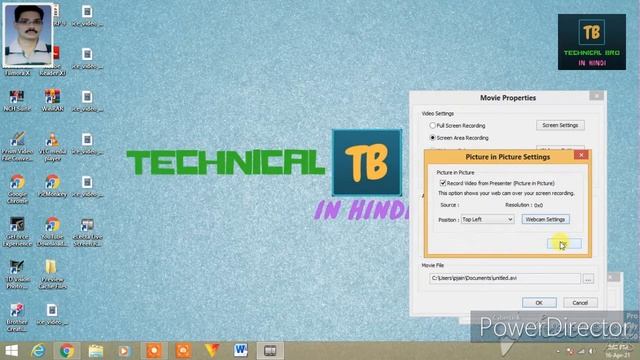Launch Brother Creative desktop shortcut
The height and width of the screenshot is (360, 640).
pyautogui.click(x=17, y=317)
